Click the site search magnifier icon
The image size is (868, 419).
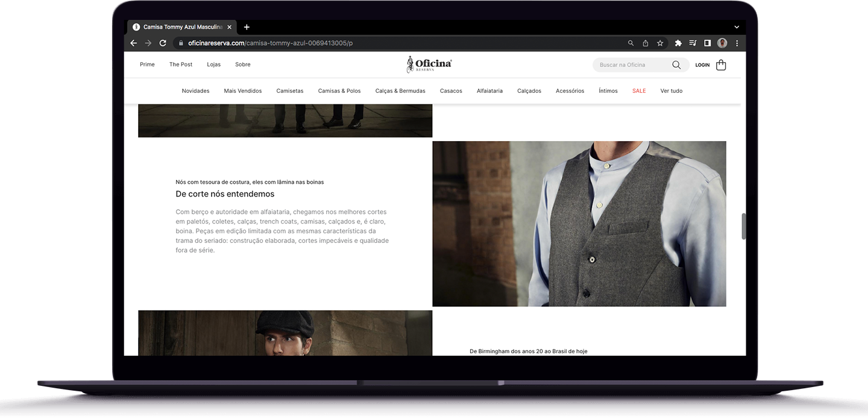(x=676, y=65)
